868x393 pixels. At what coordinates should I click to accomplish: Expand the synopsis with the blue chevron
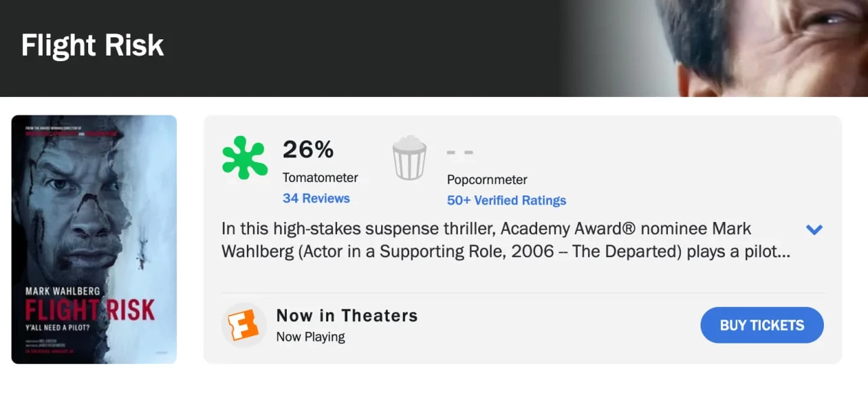(x=814, y=229)
